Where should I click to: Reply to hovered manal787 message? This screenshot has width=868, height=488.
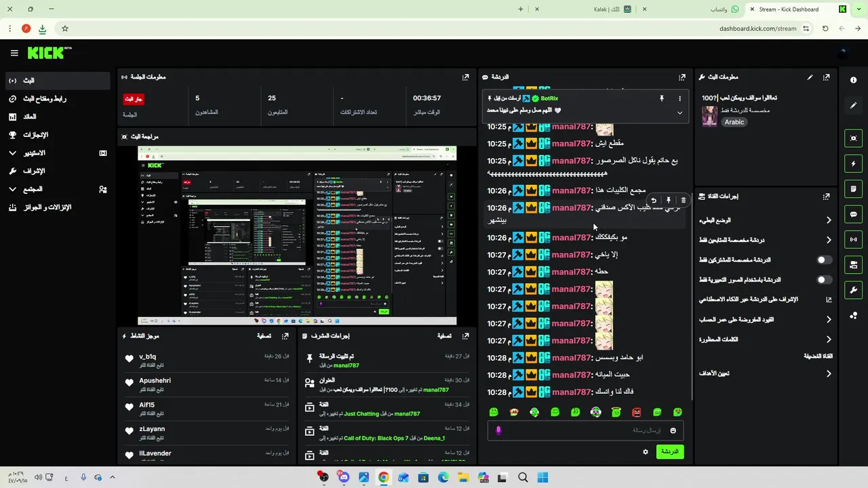pyautogui.click(x=654, y=201)
